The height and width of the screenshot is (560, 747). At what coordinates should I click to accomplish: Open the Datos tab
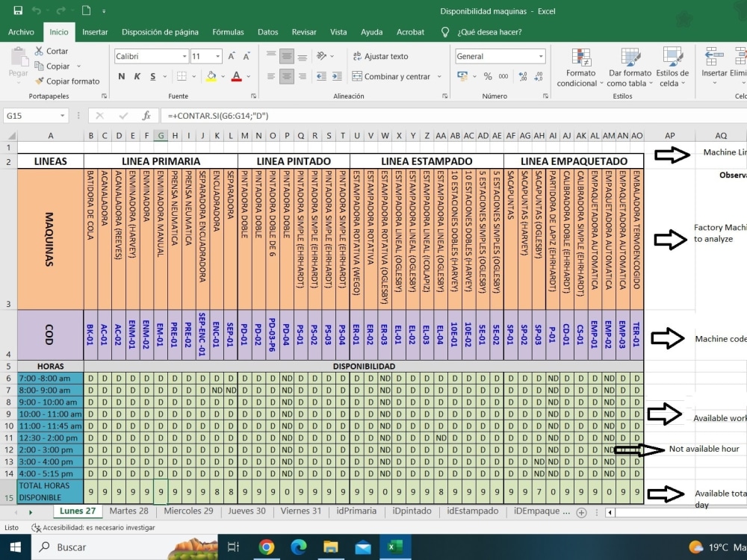tap(267, 32)
